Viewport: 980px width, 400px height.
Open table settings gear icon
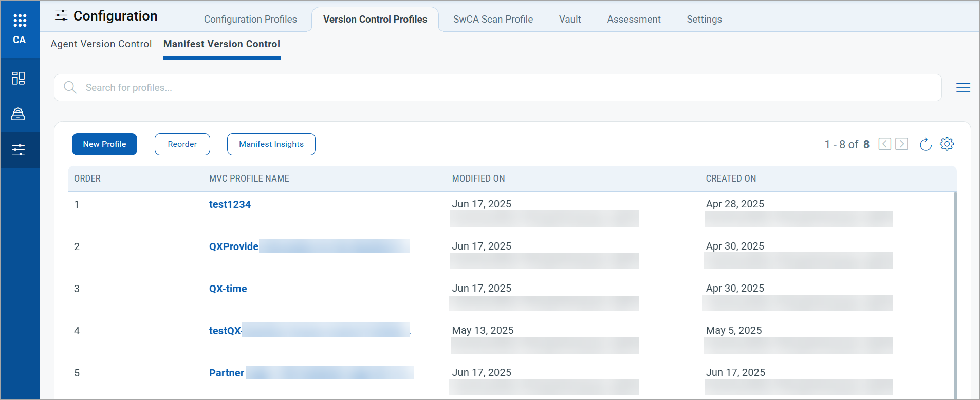[947, 144]
